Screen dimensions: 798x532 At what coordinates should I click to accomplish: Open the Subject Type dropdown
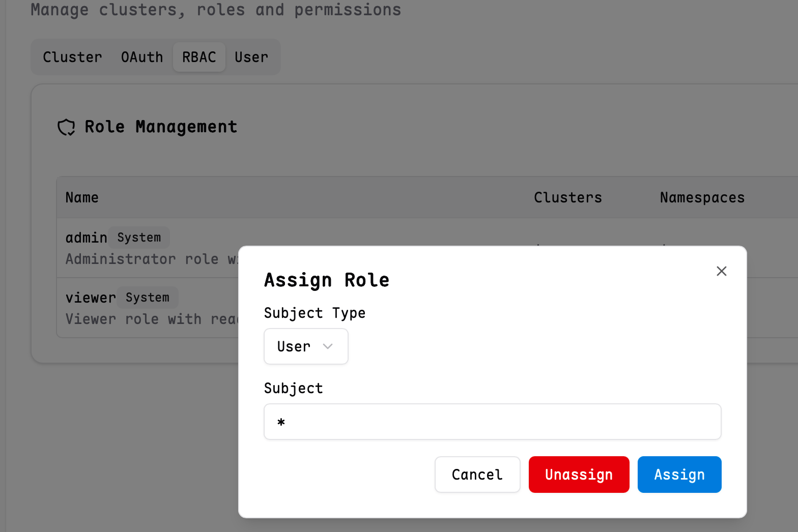pos(305,346)
